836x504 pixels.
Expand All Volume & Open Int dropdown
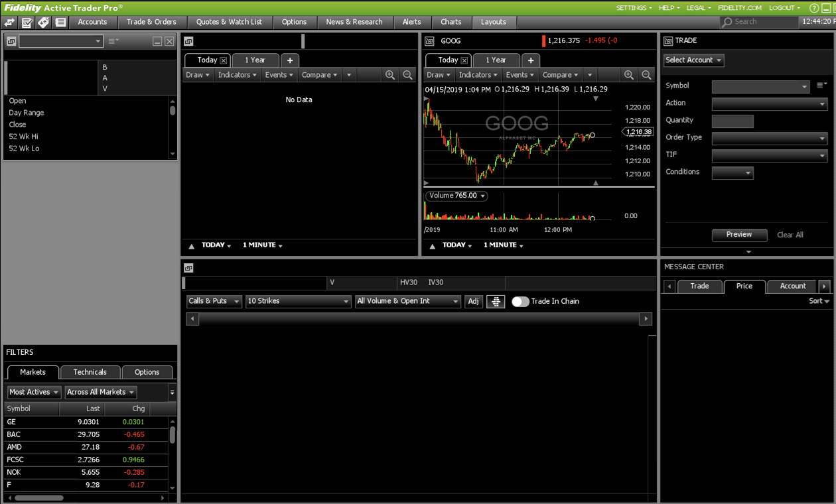pos(408,301)
